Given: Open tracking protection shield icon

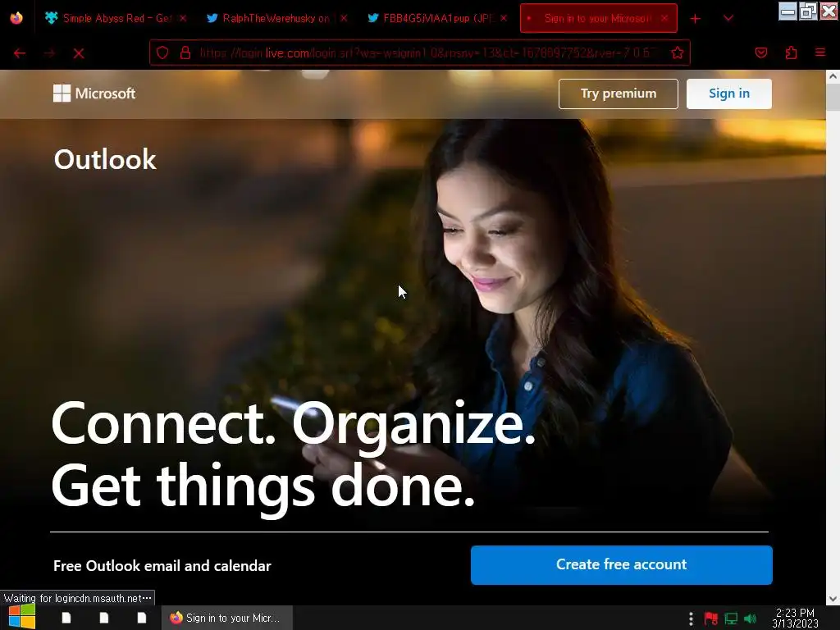Looking at the screenshot, I should 162,52.
